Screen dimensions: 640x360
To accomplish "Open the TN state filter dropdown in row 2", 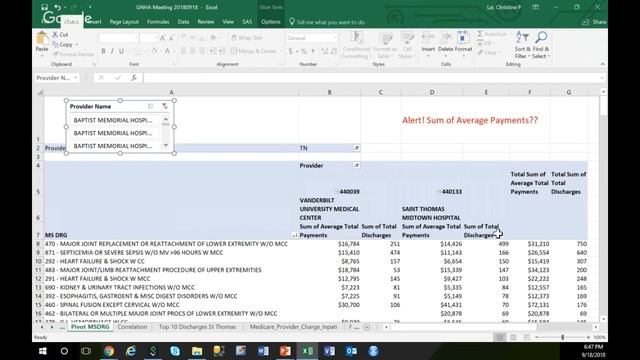I will click(356, 148).
